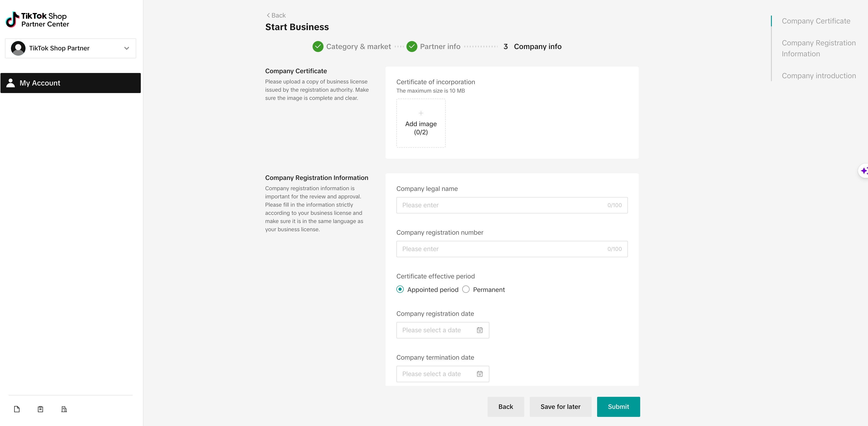This screenshot has width=868, height=426.
Task: Open calendar icon for Company registration date
Action: pos(480,330)
